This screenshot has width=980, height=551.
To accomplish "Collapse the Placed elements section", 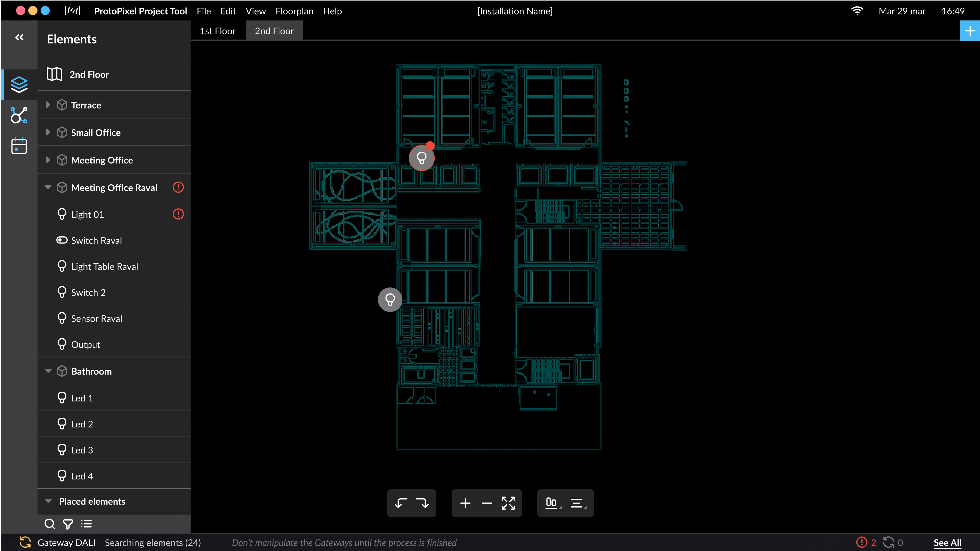I will 48,501.
